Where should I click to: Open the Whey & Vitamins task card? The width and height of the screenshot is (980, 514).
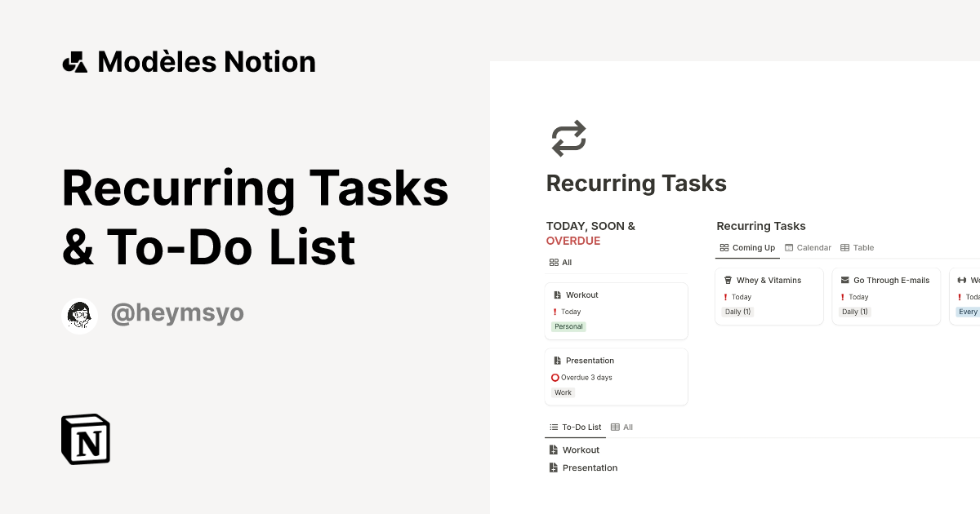(768, 280)
